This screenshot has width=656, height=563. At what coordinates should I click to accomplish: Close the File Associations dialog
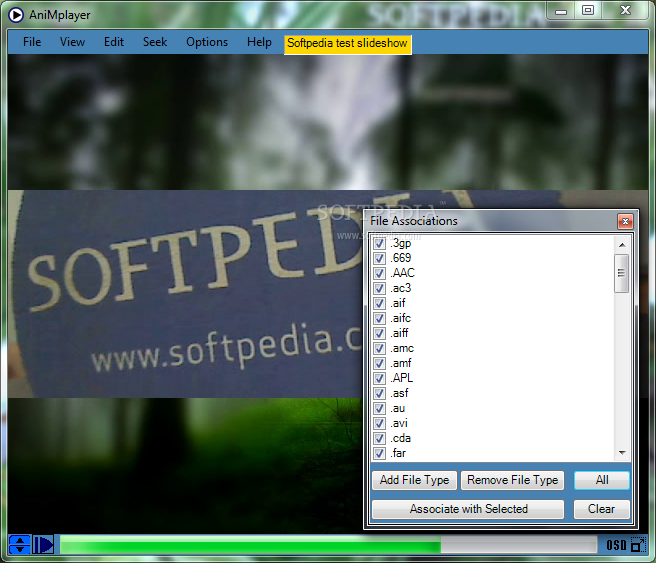[x=625, y=221]
